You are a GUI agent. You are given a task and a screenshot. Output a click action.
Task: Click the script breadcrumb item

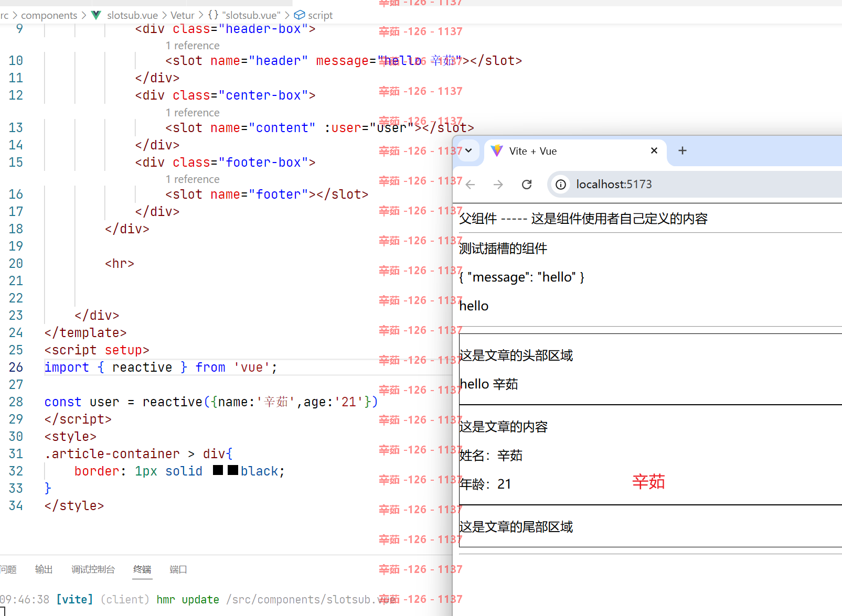click(x=320, y=15)
